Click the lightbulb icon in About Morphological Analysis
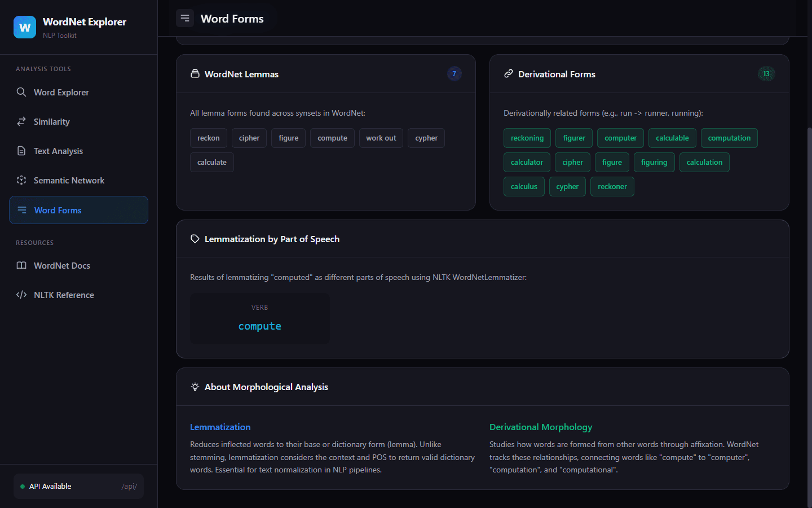Image resolution: width=812 pixels, height=508 pixels. click(x=195, y=387)
